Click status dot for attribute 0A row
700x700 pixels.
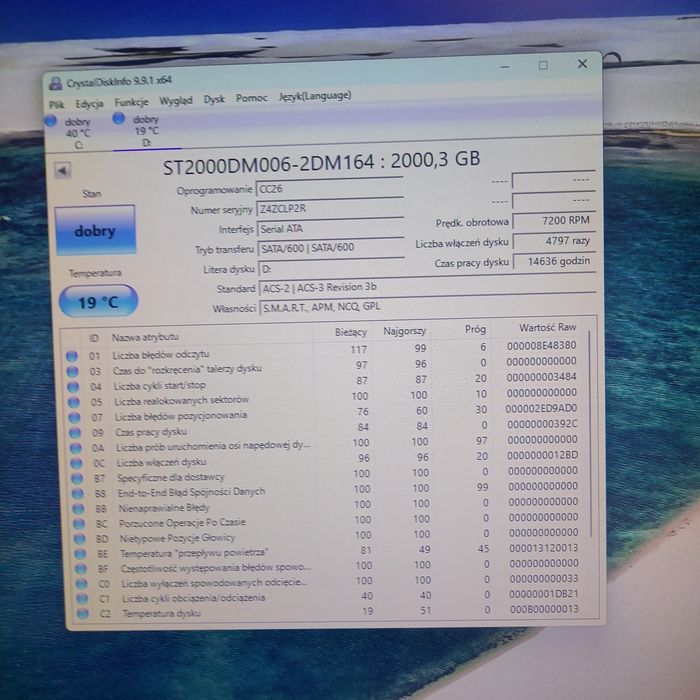pyautogui.click(x=75, y=448)
